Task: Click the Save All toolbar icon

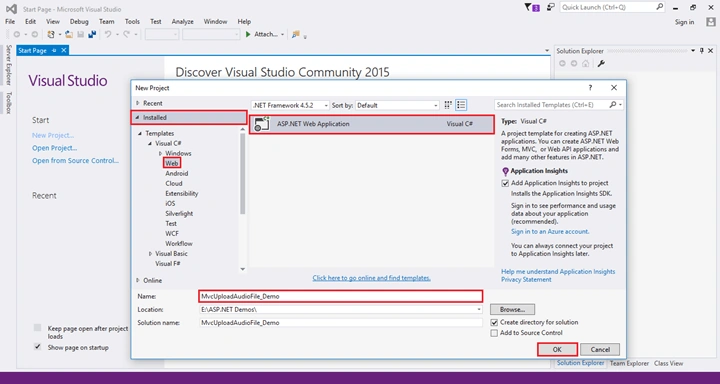Action: (92, 34)
